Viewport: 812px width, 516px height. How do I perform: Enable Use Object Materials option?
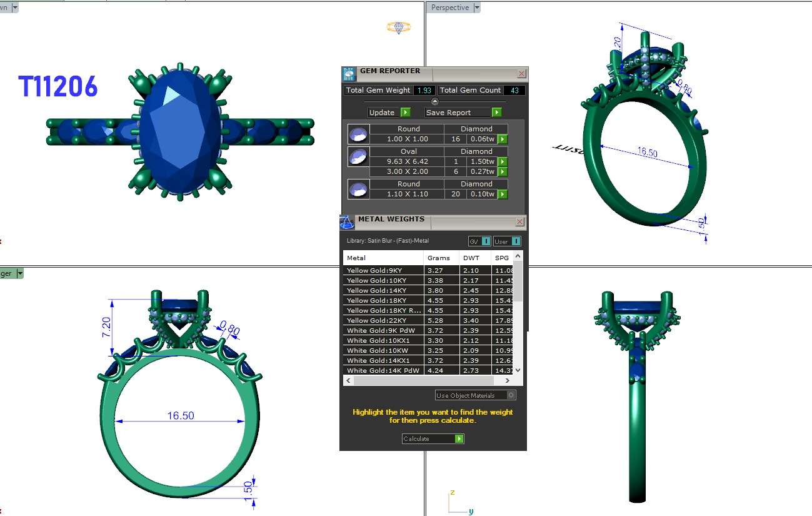coord(511,395)
